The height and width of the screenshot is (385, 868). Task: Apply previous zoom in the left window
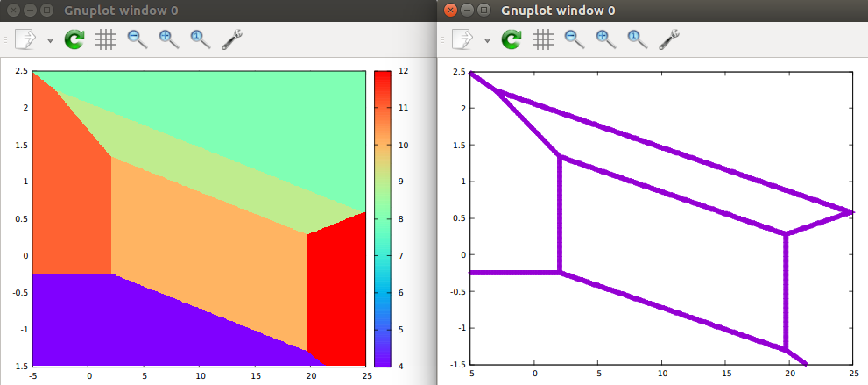[137, 39]
